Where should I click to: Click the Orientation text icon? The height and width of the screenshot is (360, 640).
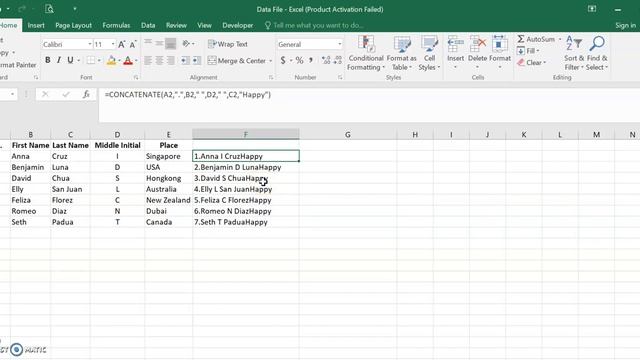pyautogui.click(x=187, y=43)
